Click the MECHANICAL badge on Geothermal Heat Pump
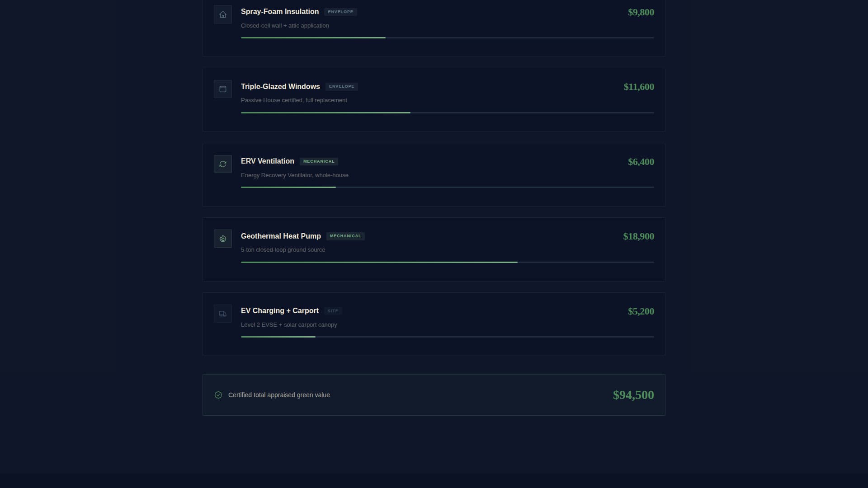 [345, 236]
